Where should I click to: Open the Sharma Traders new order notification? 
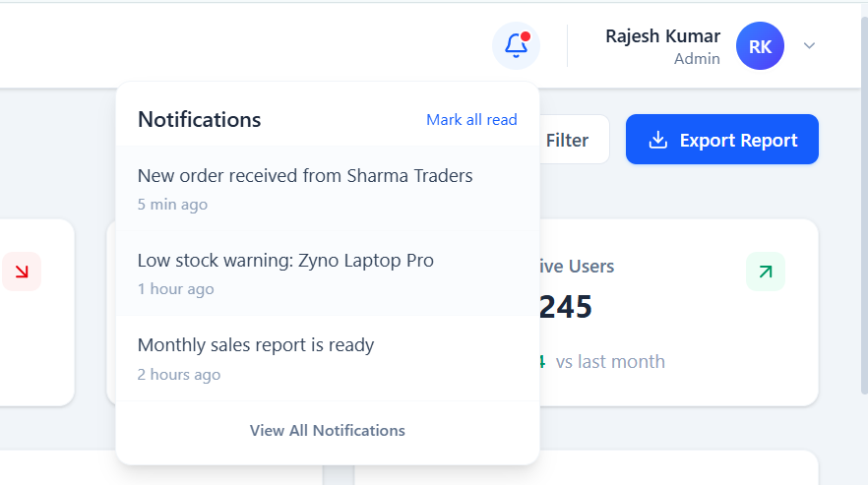point(305,177)
